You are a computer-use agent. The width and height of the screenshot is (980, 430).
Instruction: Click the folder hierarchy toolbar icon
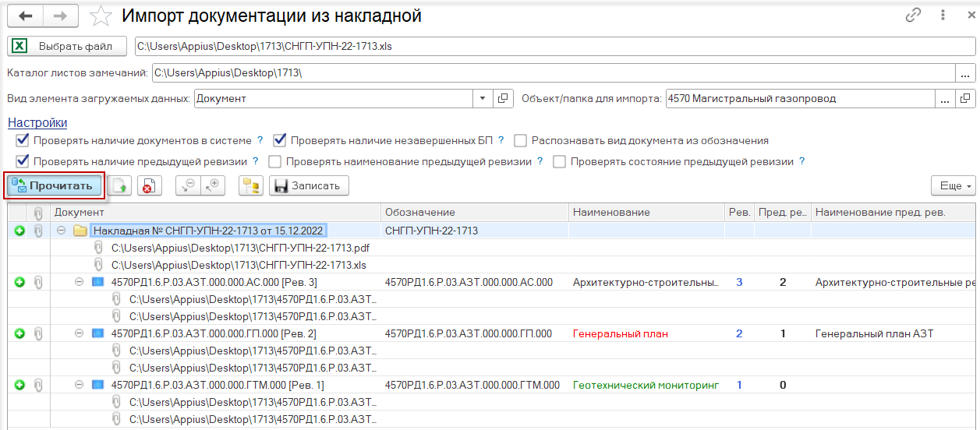click(x=250, y=185)
